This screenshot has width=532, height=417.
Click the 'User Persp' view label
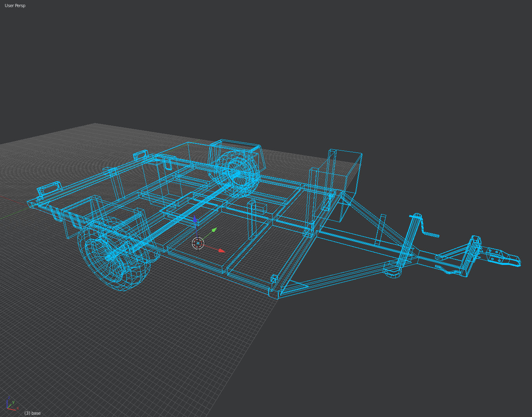[15, 6]
